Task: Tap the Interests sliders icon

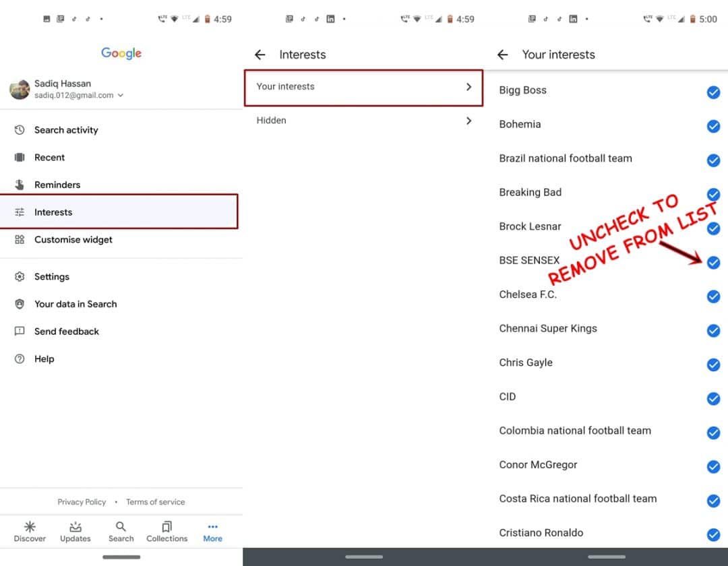Action: click(20, 212)
